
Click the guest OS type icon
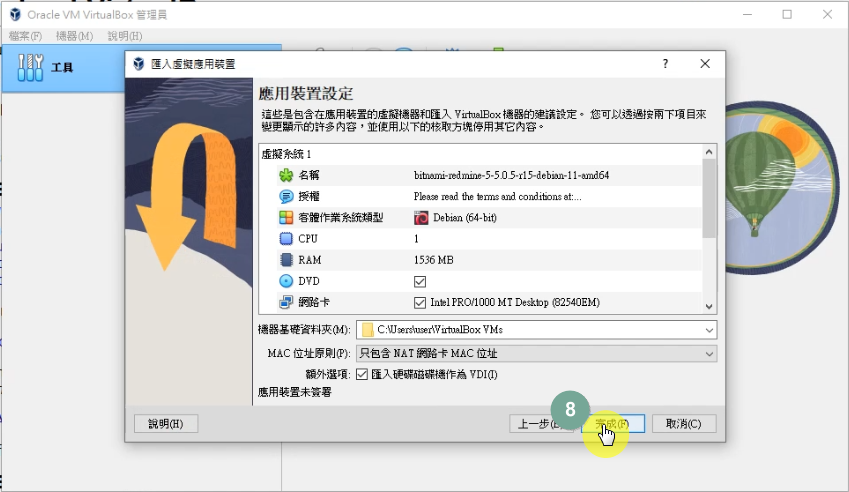tap(286, 218)
